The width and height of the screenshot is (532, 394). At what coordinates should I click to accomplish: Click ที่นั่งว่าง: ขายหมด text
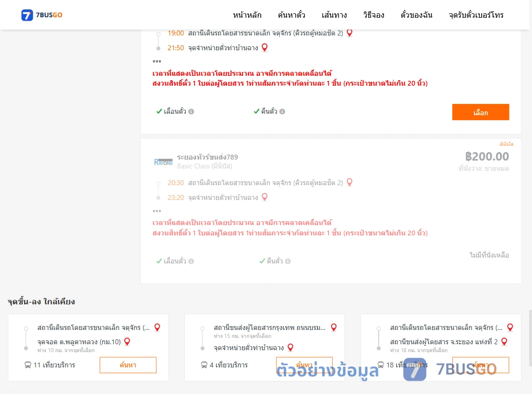point(484,168)
